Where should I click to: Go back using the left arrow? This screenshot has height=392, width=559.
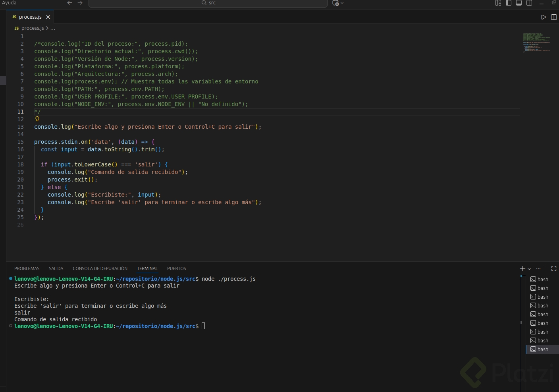[x=70, y=3]
